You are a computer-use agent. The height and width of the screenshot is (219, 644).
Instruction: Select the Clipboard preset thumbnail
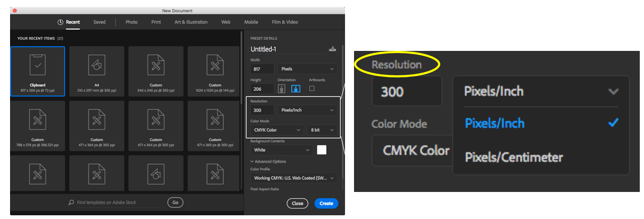[38, 72]
